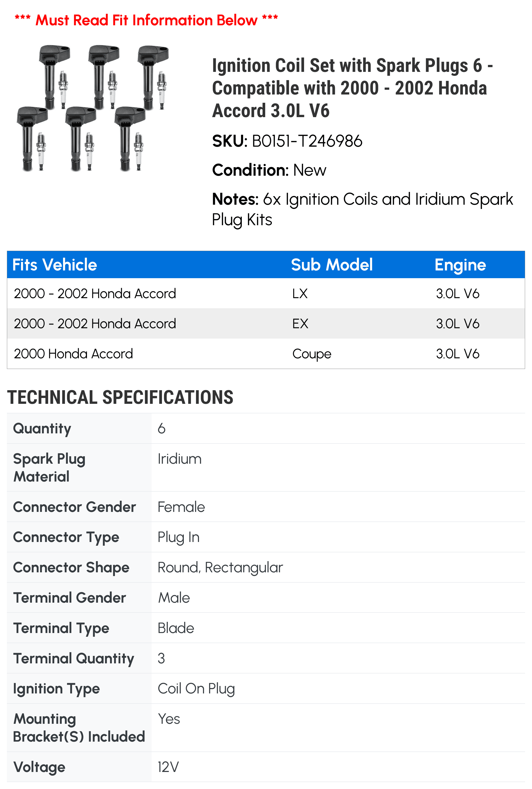Screen dimensions: 532x789
Task: Click the Technical Specifications heading
Action: tap(120, 397)
